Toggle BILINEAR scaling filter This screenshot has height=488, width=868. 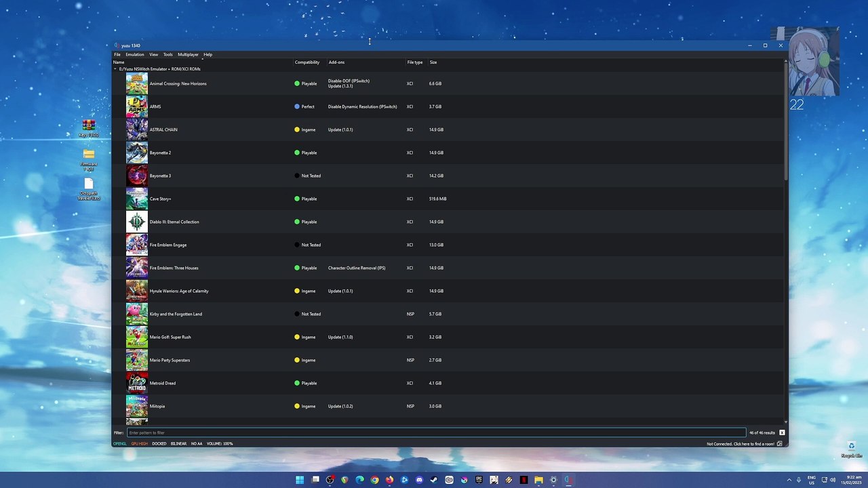coord(179,444)
